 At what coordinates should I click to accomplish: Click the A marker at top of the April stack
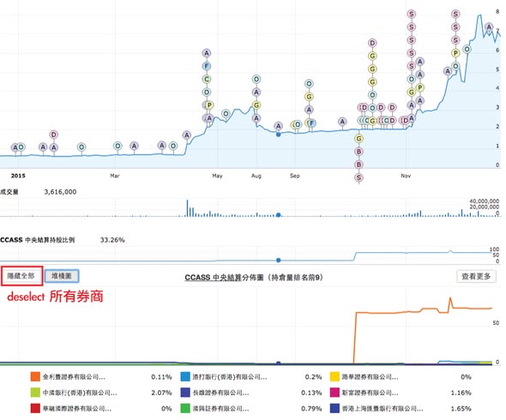207,53
